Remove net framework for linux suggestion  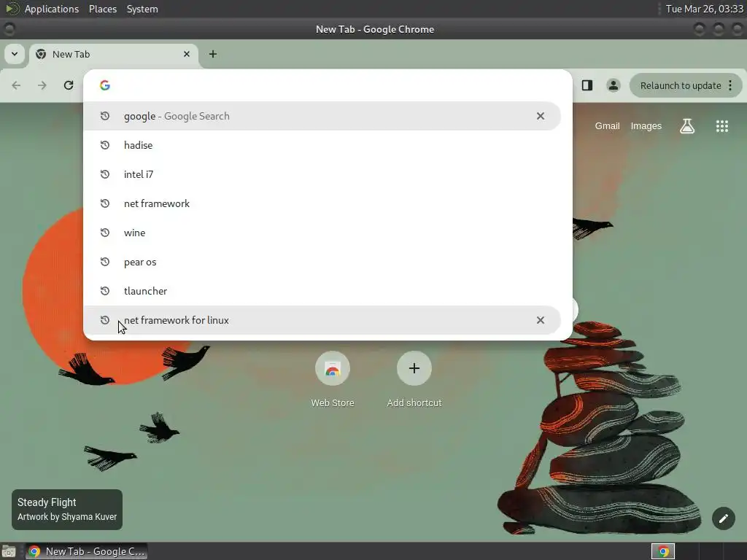(x=541, y=320)
